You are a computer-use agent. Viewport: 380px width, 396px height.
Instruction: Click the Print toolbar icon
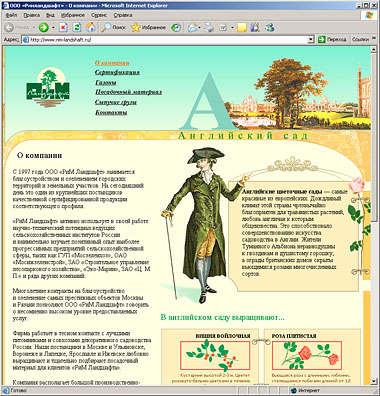[x=209, y=27]
